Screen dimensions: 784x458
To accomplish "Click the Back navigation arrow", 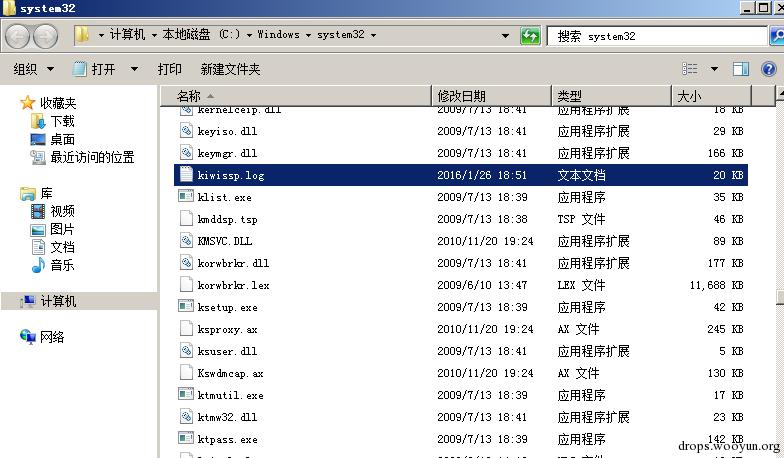I will point(18,36).
